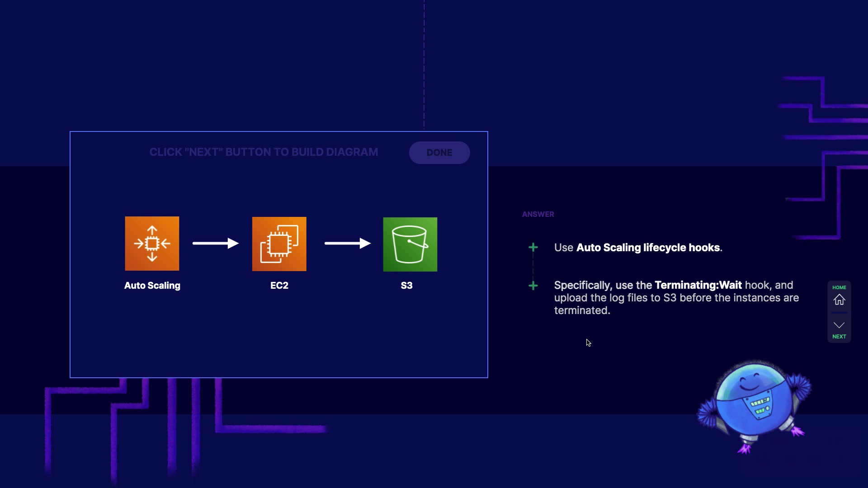
Task: Click arrow between Auto Scaling and EC2
Action: 216,244
